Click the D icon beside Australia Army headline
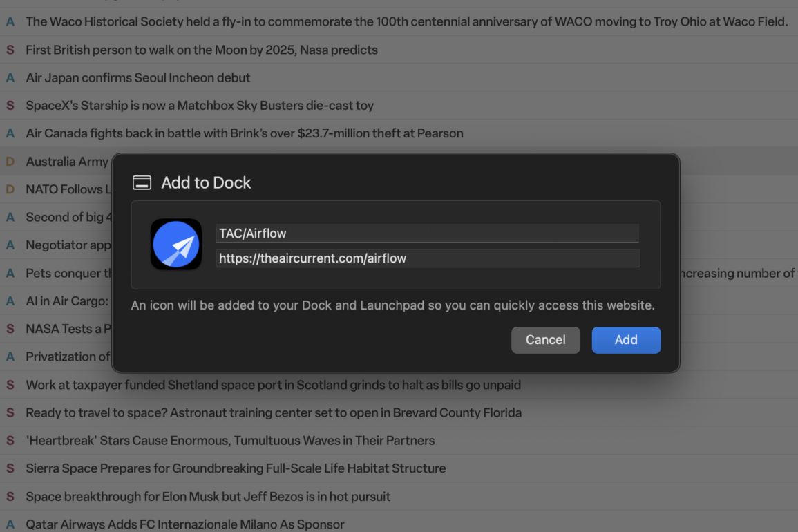 pos(10,162)
